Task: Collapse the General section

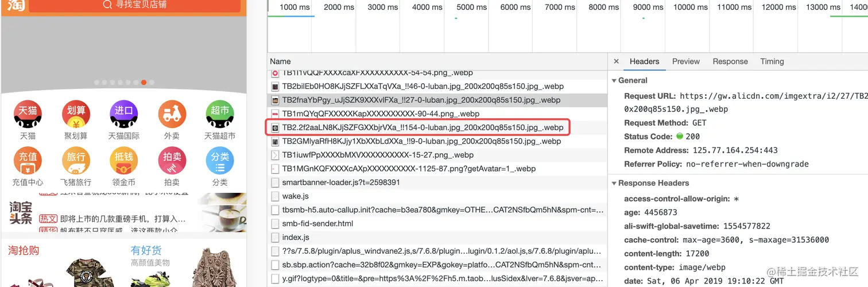Action: click(x=614, y=81)
